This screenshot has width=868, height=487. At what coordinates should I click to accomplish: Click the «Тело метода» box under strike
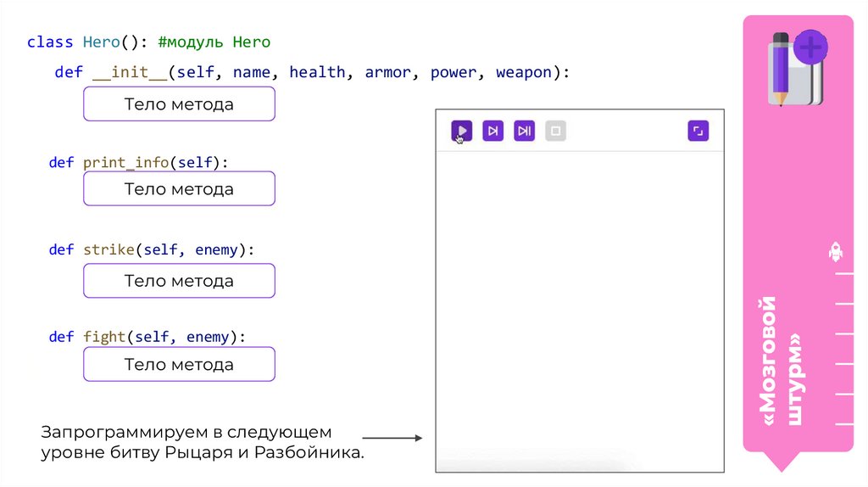[x=179, y=280]
